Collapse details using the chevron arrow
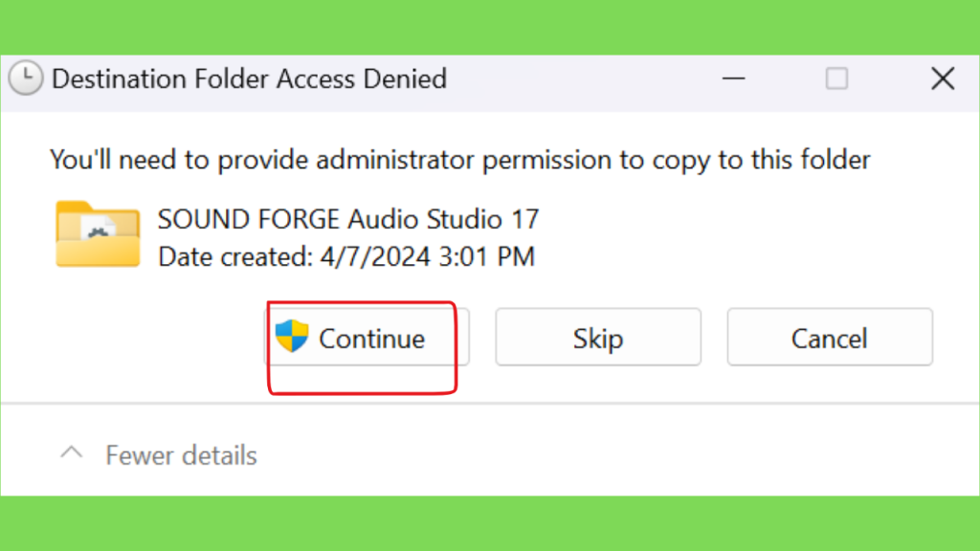This screenshot has width=980, height=551. 72,453
